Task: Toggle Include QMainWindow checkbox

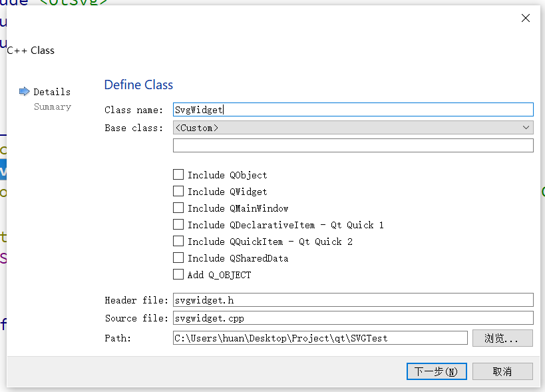Action: pos(178,208)
